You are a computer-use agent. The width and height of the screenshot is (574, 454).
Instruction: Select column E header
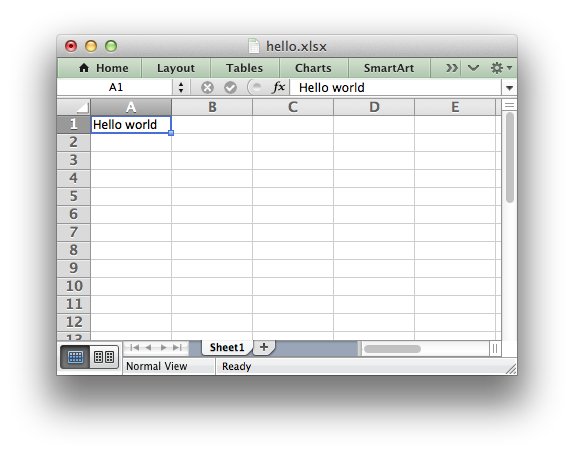tap(455, 107)
